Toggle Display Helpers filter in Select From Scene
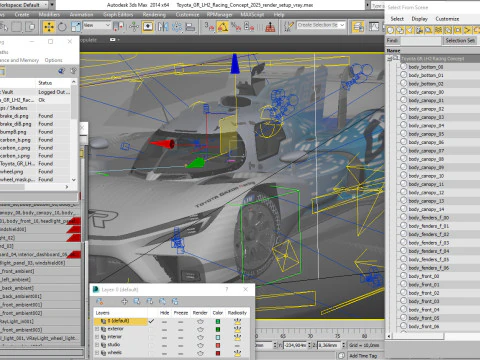This screenshot has height=360, width=480. click(429, 31)
